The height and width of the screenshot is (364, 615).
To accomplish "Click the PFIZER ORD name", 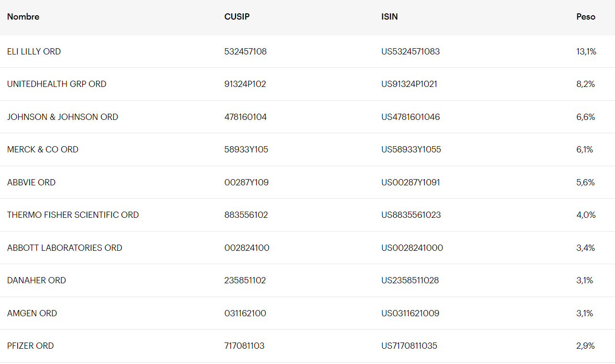I will 31,346.
